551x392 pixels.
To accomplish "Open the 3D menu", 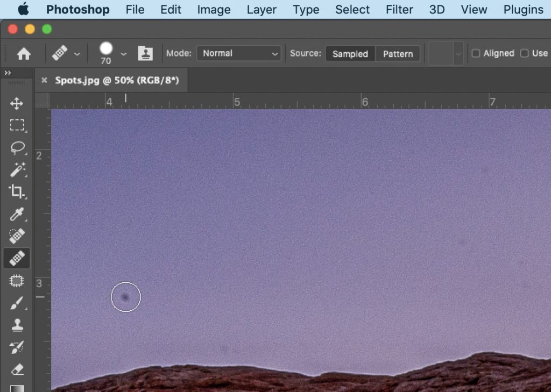I will 437,10.
